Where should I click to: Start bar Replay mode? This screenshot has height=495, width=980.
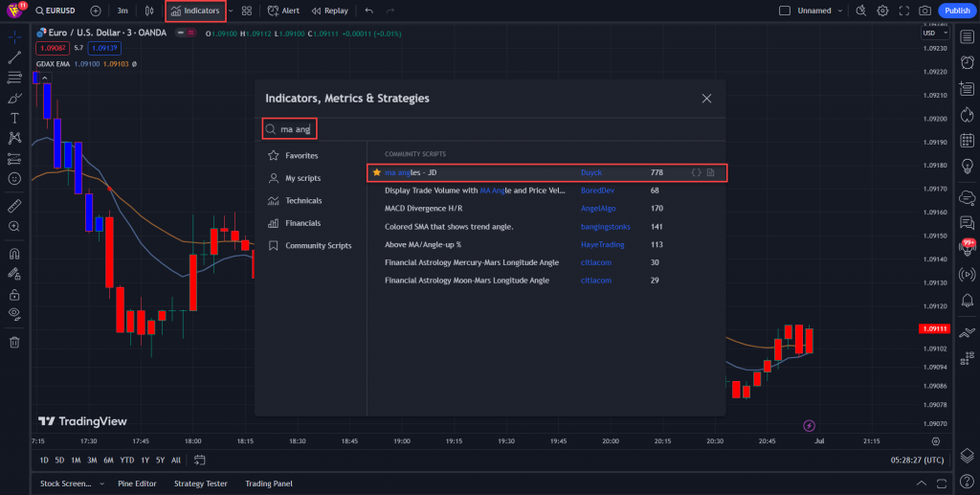[x=330, y=11]
